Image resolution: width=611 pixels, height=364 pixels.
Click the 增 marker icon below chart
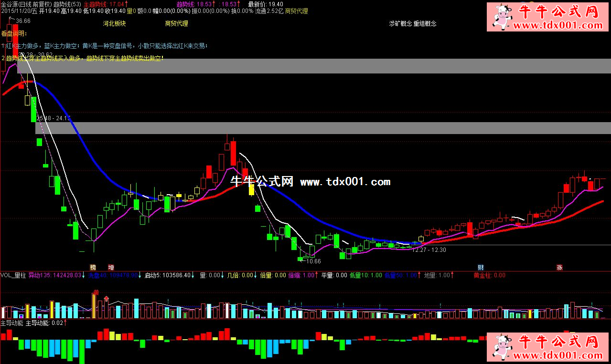(x=111, y=267)
